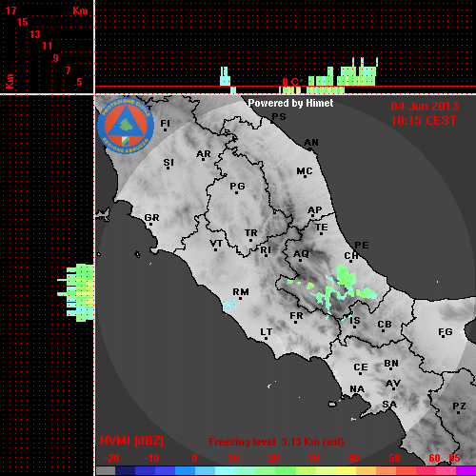Click the HVMI [dBZ] legend title
Viewport: 476px width, 476px height.
(x=131, y=441)
